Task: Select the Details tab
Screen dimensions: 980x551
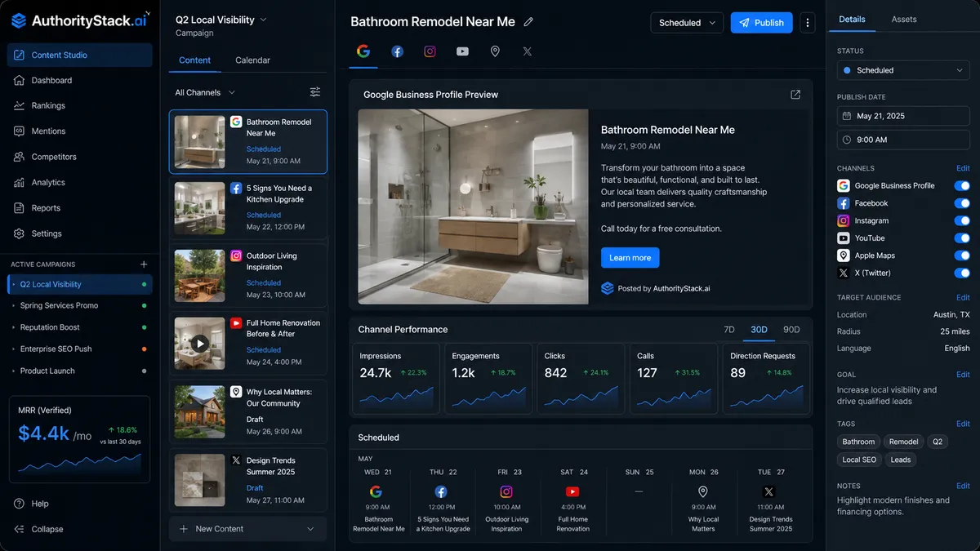Action: pos(852,19)
